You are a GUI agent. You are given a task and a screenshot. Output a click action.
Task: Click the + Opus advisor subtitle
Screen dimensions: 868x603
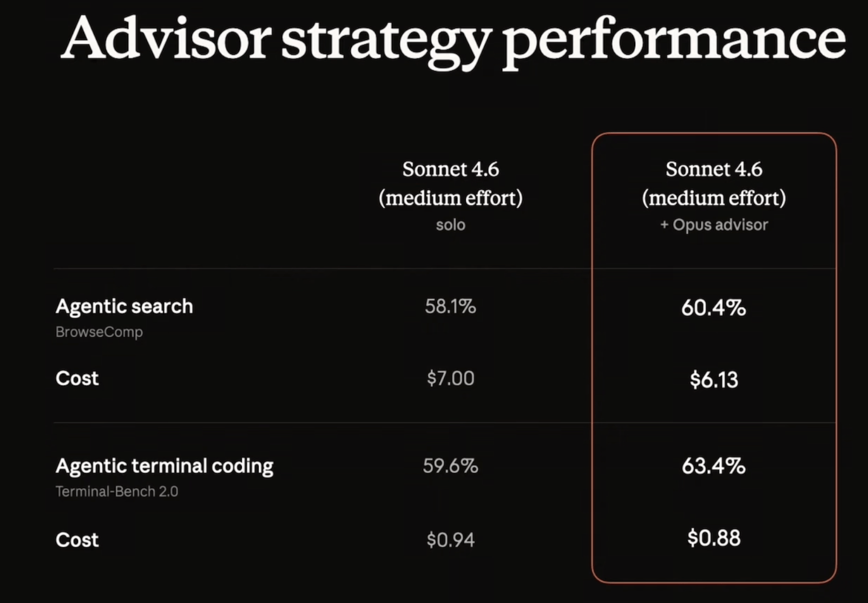click(x=714, y=225)
